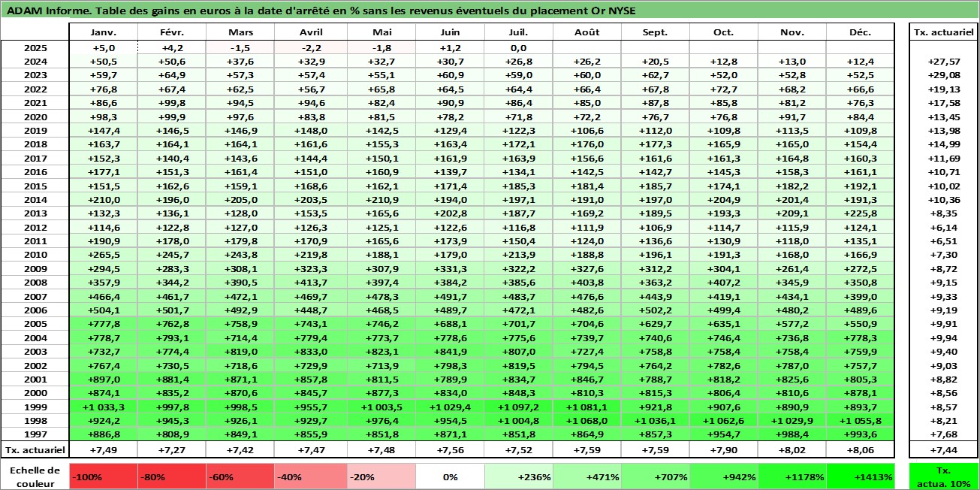Screen dimensions: 980x490
Task: Click the 0% white scale cell
Action: 450,476
